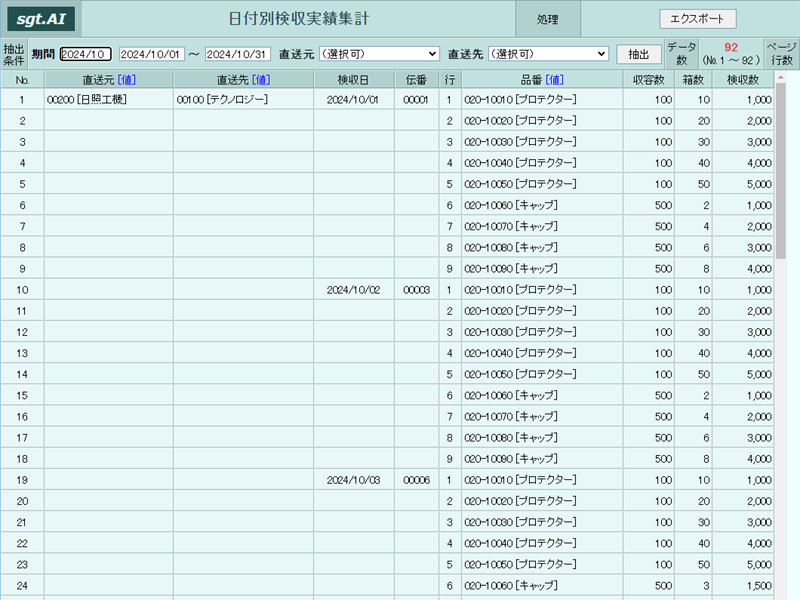Viewport: 800px width, 600px height.
Task: Click the 収容数 column header
Action: click(648, 80)
